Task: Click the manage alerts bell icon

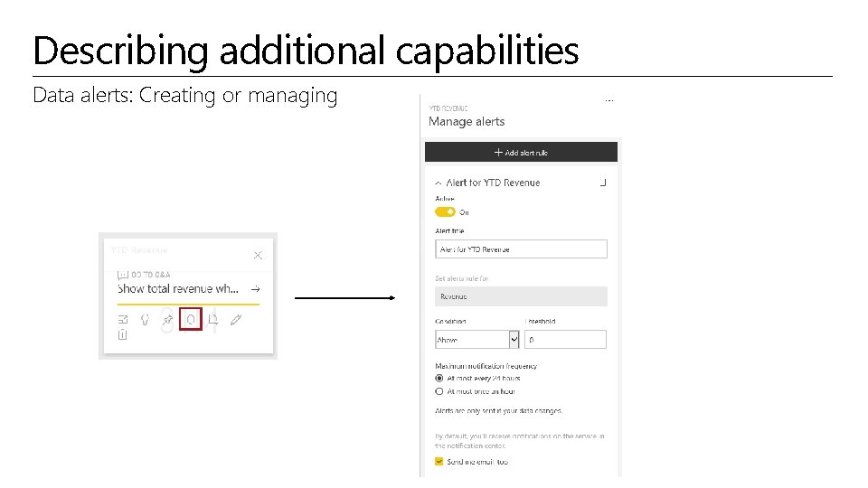Action: tap(191, 319)
